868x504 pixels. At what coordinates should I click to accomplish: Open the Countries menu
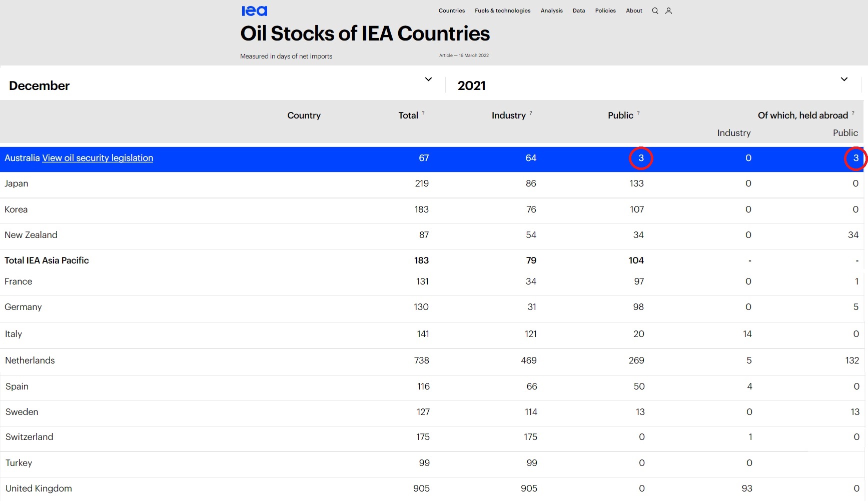tap(452, 10)
